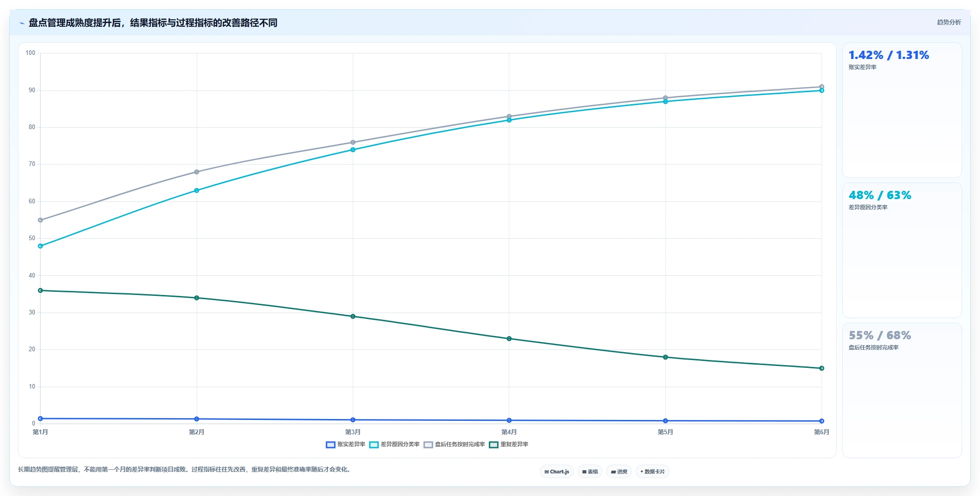Click the 第5月 x-axis label
Image resolution: width=980 pixels, height=496 pixels.
coord(665,432)
